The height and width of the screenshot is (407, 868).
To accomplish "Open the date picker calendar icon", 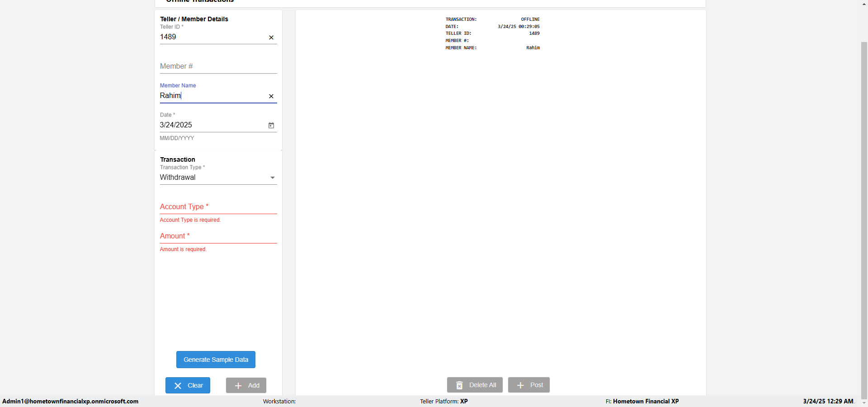I will (x=271, y=125).
